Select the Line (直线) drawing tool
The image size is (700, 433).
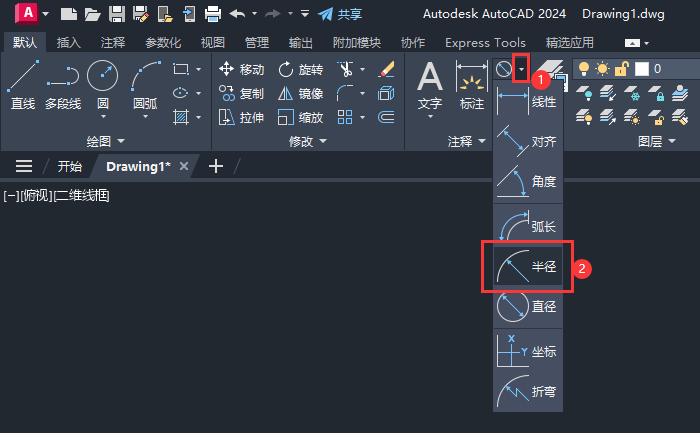tap(22, 85)
